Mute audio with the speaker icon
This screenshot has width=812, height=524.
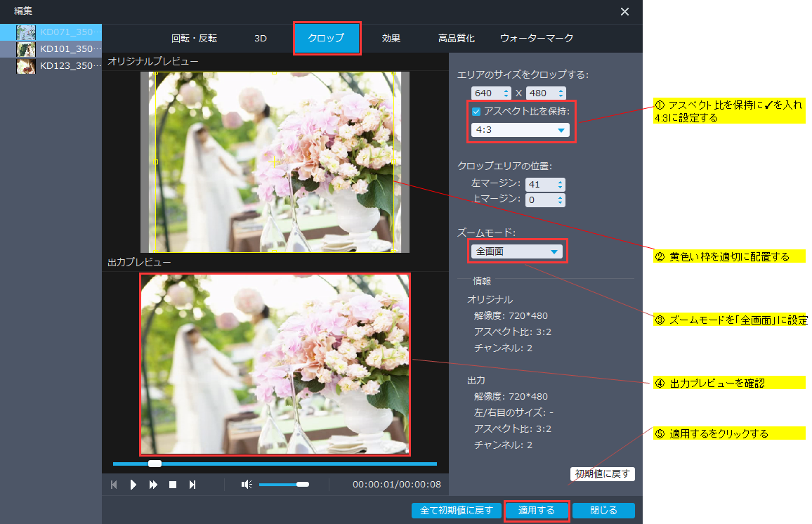point(247,485)
